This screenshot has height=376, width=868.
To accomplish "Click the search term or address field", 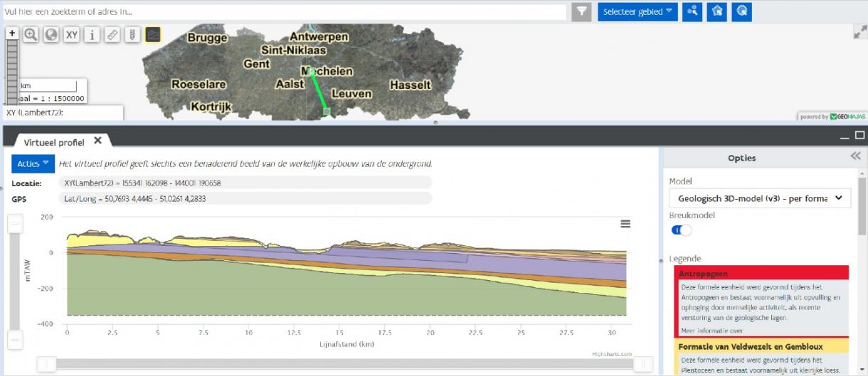I will (x=285, y=12).
